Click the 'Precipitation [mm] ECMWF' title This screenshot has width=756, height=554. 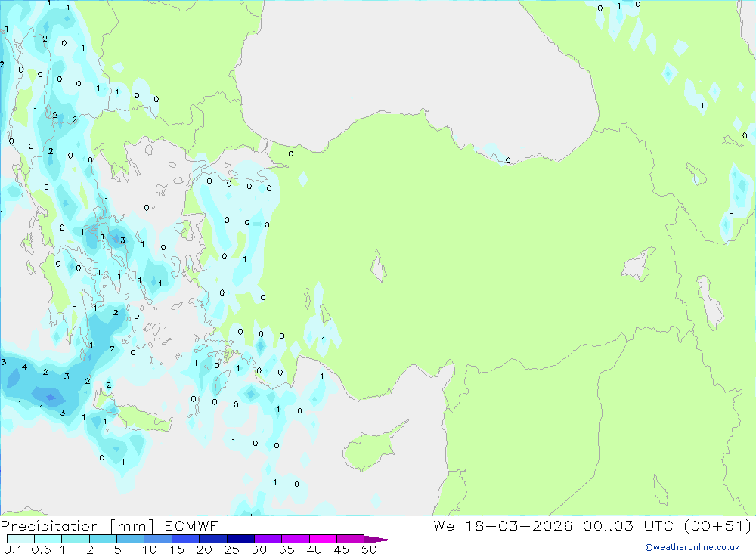pos(110,526)
